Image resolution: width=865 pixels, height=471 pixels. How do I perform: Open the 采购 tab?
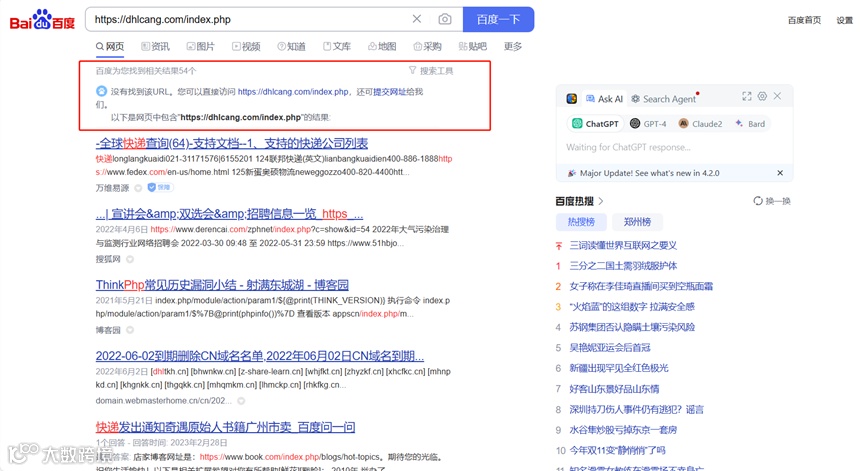(x=428, y=46)
